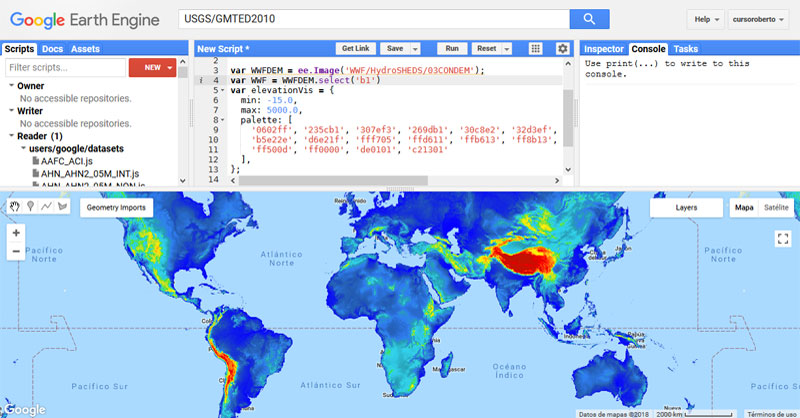Open the Reset dropdown arrow
The height and width of the screenshot is (418, 800).
pos(507,48)
